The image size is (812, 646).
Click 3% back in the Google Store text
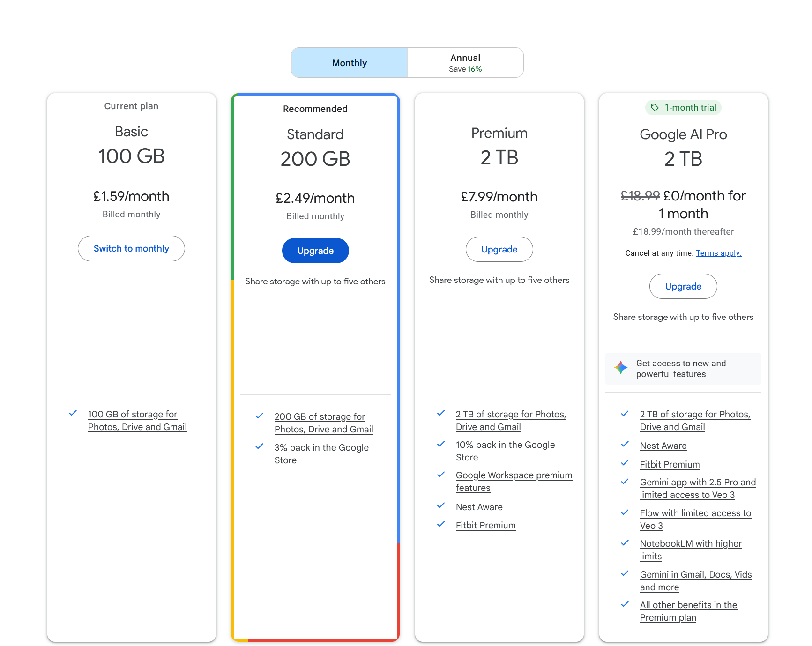click(x=321, y=454)
